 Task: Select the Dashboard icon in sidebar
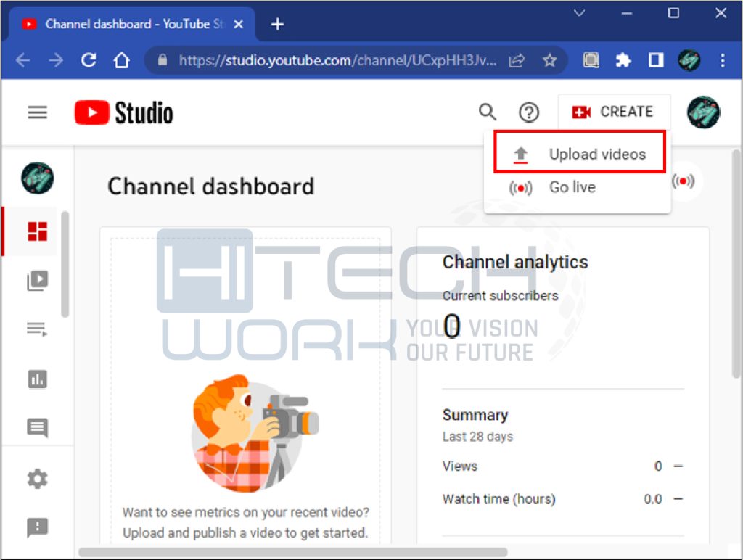[x=38, y=231]
